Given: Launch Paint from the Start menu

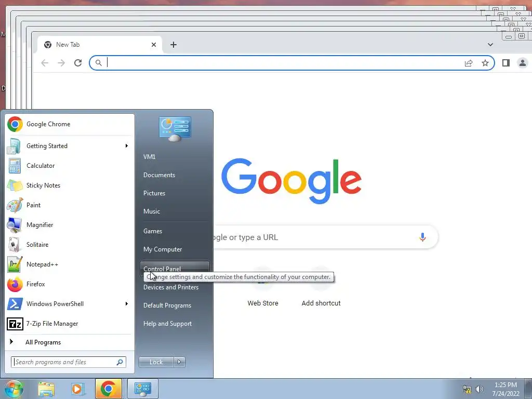Looking at the screenshot, I should (70, 205).
